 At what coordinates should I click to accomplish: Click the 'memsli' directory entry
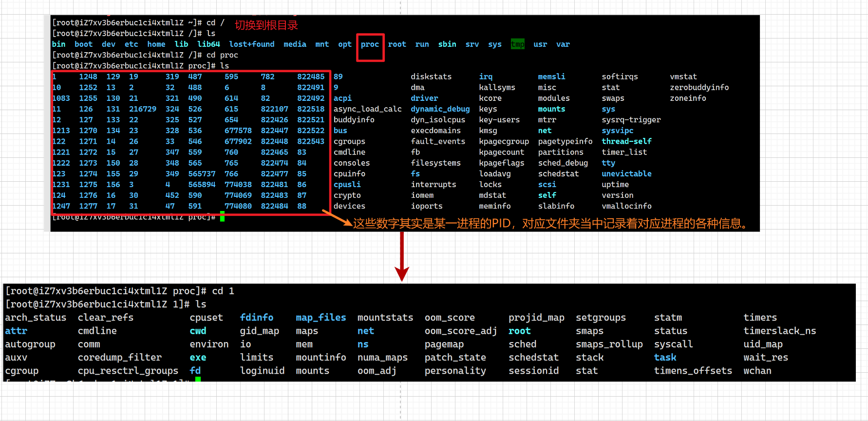(551, 77)
